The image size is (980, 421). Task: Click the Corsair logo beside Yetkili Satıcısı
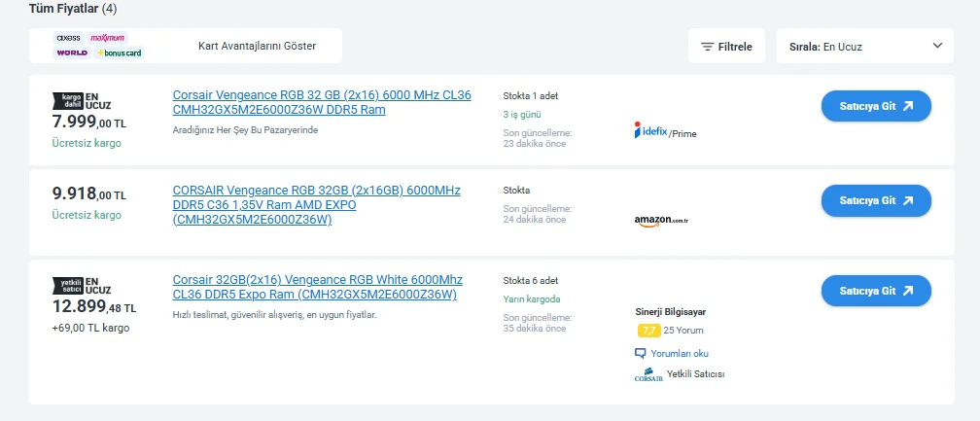point(648,375)
